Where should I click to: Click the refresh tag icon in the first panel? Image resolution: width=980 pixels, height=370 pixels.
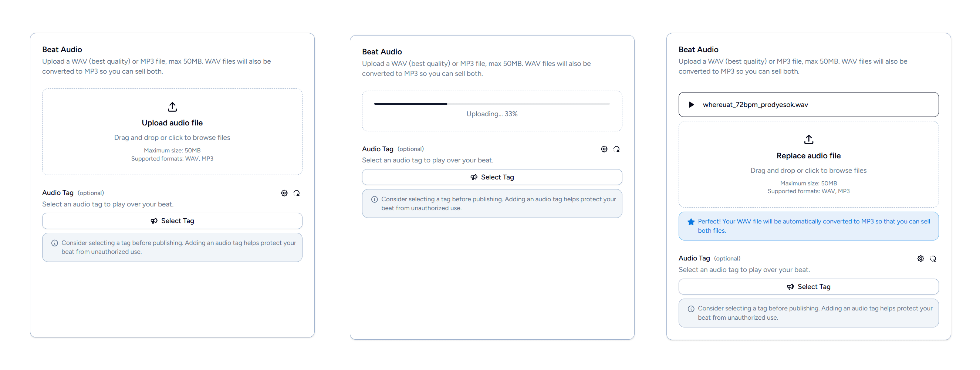[297, 193]
